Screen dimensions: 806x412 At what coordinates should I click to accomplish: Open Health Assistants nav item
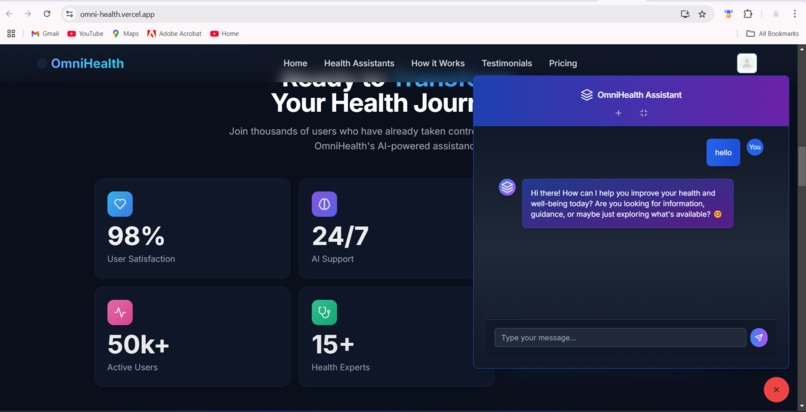[x=359, y=63]
